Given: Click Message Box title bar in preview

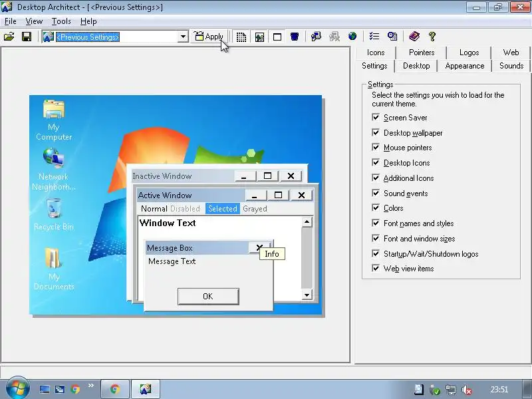Looking at the screenshot, I should [x=197, y=247].
